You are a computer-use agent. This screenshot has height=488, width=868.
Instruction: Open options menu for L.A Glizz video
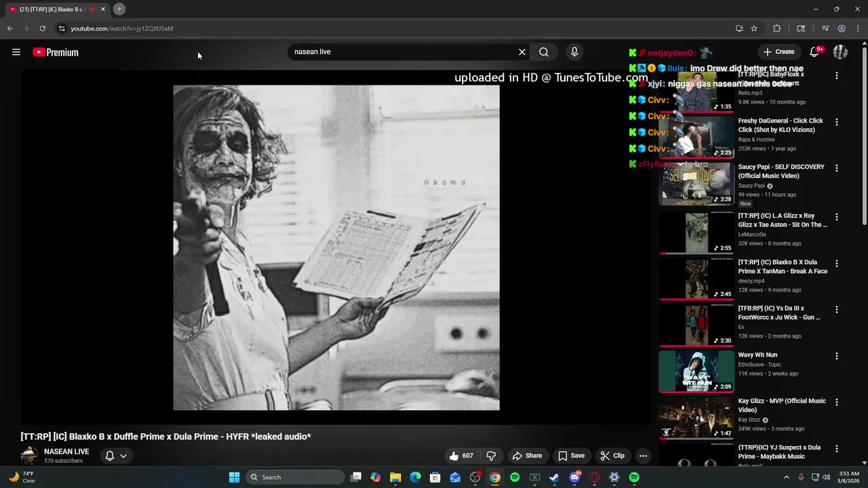(836, 217)
